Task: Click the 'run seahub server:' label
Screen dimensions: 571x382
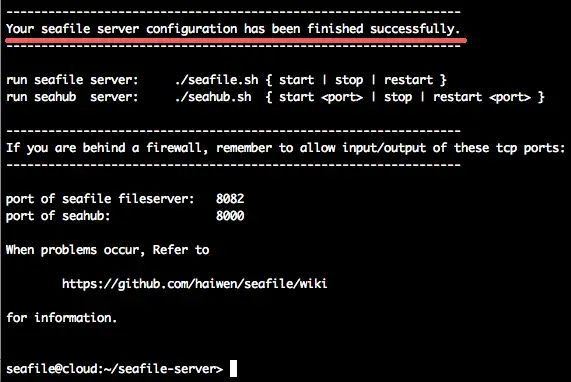Action: click(x=72, y=97)
